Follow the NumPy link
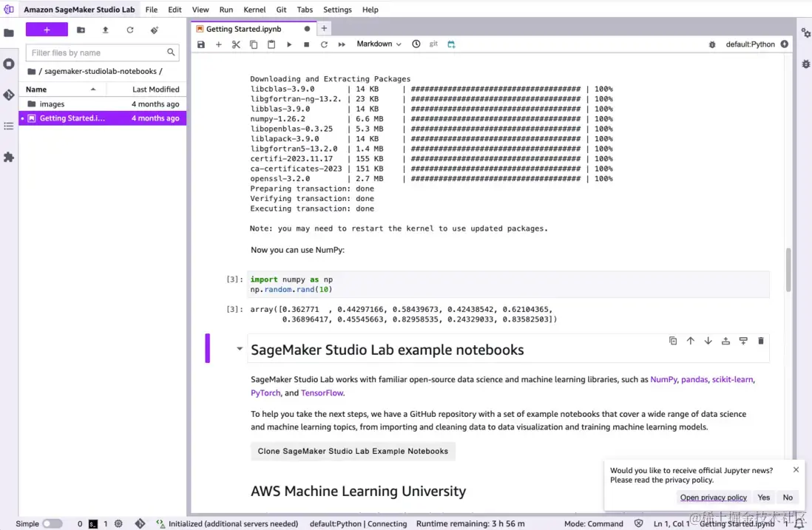 (x=663, y=379)
